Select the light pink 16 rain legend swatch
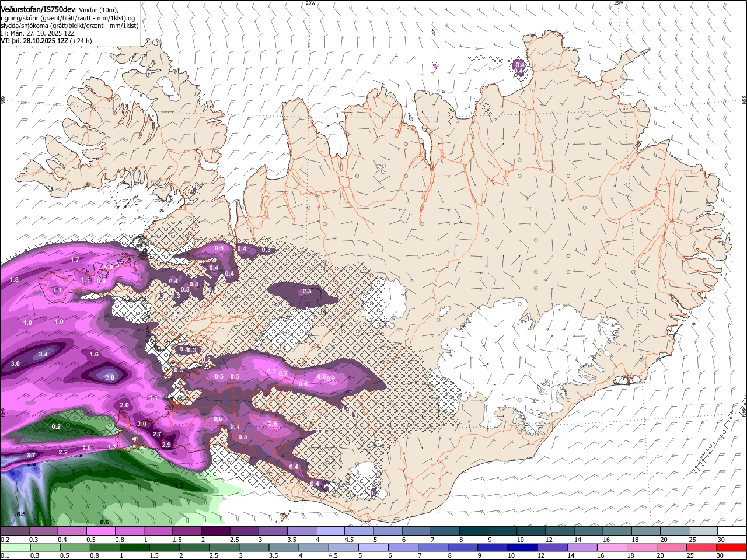 612,547
